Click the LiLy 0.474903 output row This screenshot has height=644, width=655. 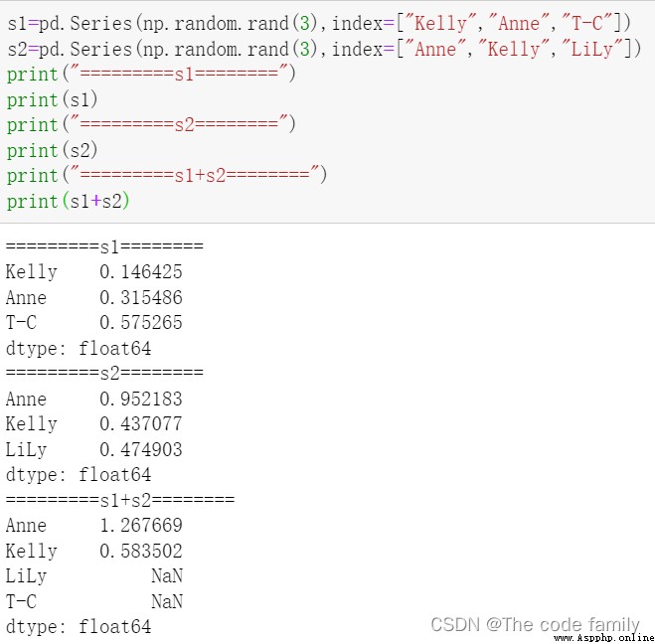tap(93, 449)
